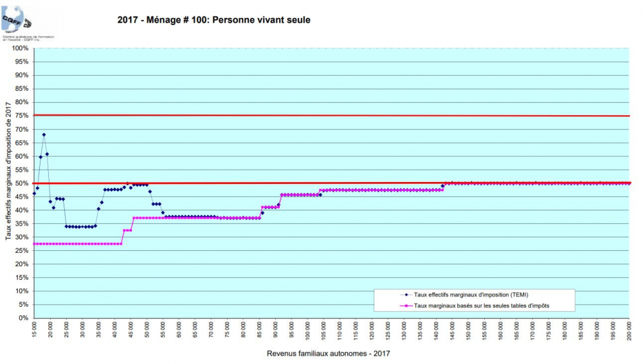Click the 100% label on the vertical axis
643x364 pixels.
point(21,49)
